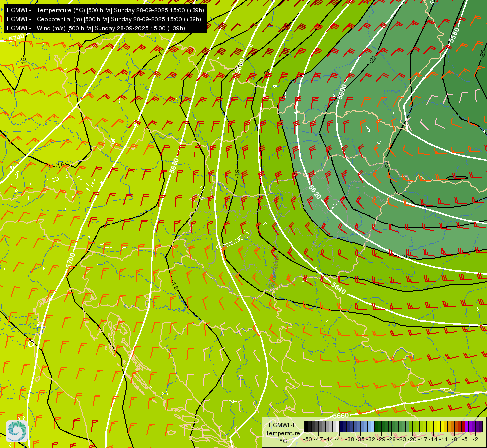Click the -47 value on legend scale

click(318, 439)
